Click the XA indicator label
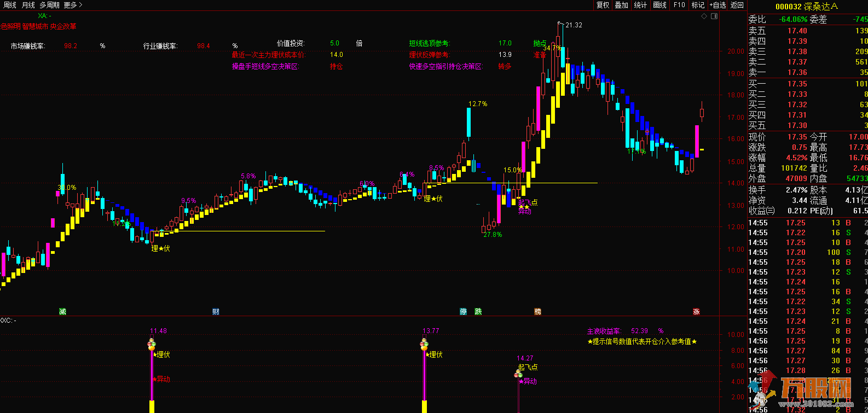This screenshot has height=413, width=868. tap(45, 16)
